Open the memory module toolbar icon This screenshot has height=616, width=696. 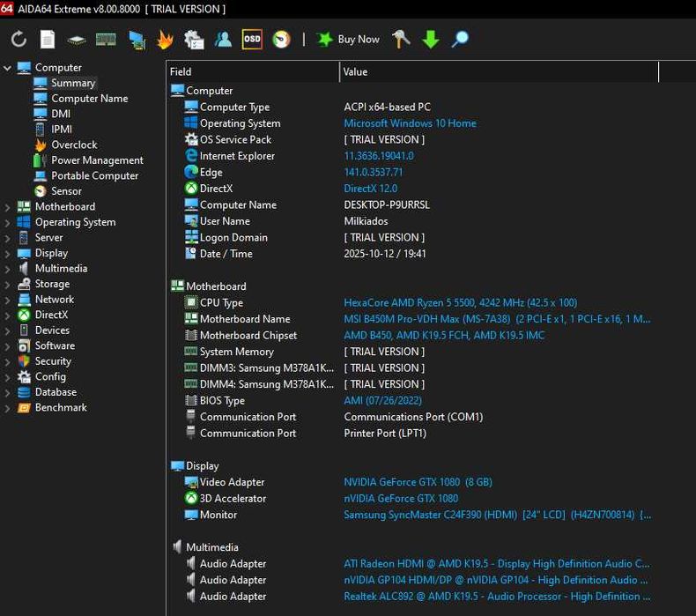pos(106,40)
